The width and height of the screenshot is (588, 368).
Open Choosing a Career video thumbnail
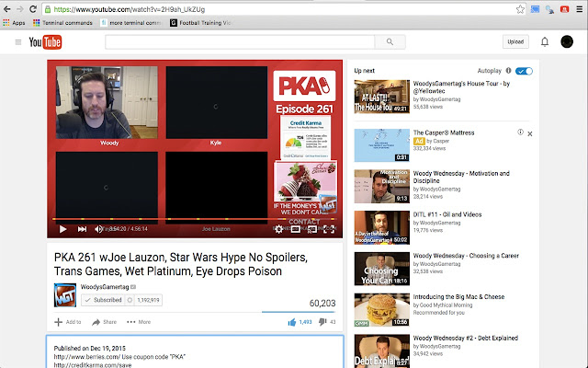tap(382, 269)
